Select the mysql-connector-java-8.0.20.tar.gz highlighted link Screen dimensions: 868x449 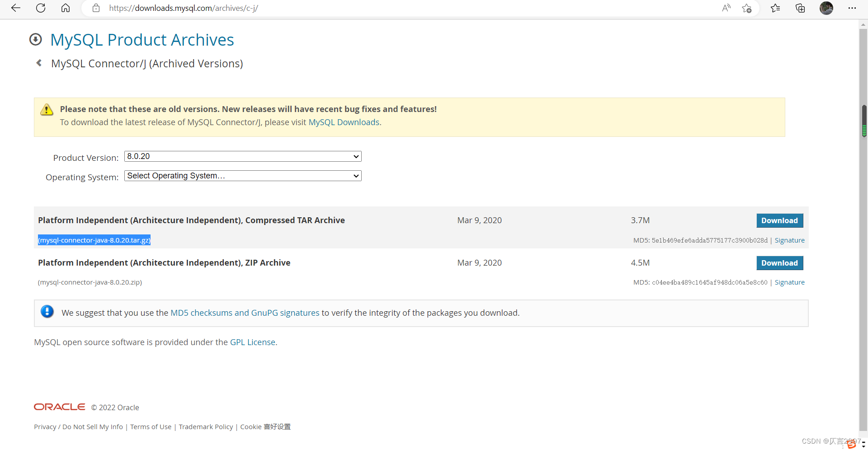[x=94, y=240]
